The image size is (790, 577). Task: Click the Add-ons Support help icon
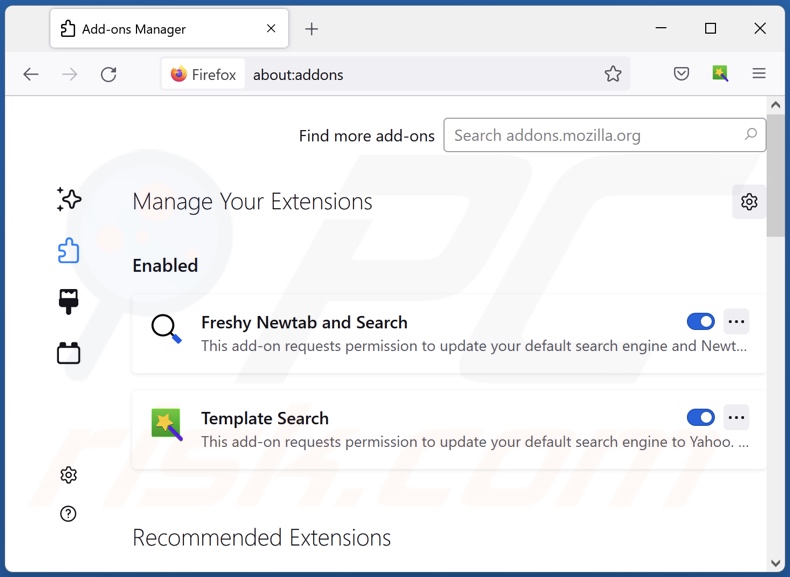click(68, 514)
